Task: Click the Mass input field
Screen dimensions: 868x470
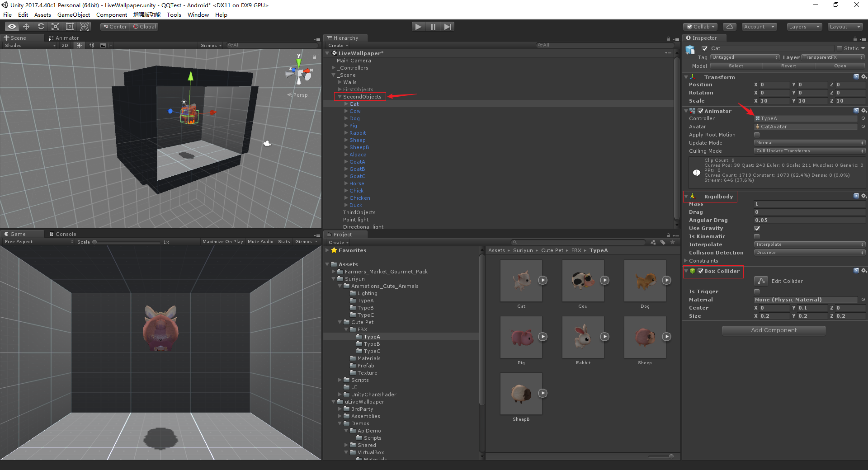Action: tap(809, 204)
